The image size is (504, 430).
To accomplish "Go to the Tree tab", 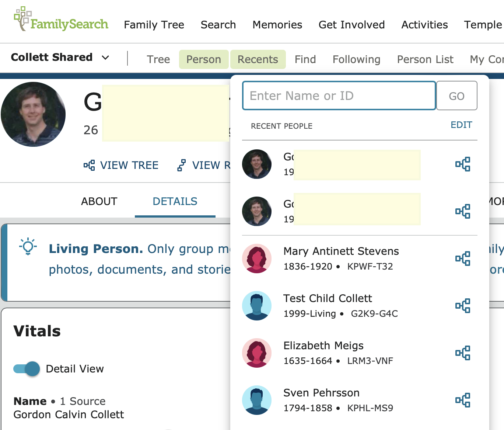I will [158, 59].
